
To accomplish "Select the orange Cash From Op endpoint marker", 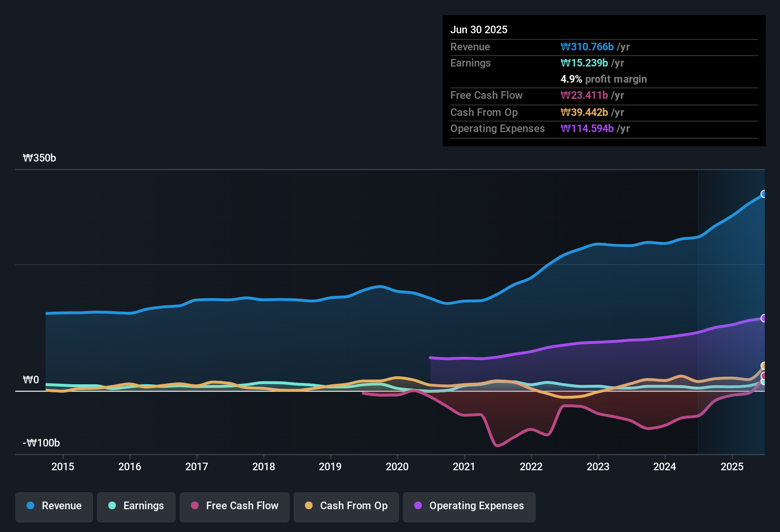I will [x=763, y=366].
